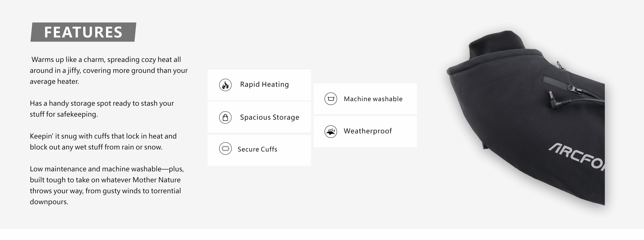Click the Machine washable basin icon

[x=331, y=99]
